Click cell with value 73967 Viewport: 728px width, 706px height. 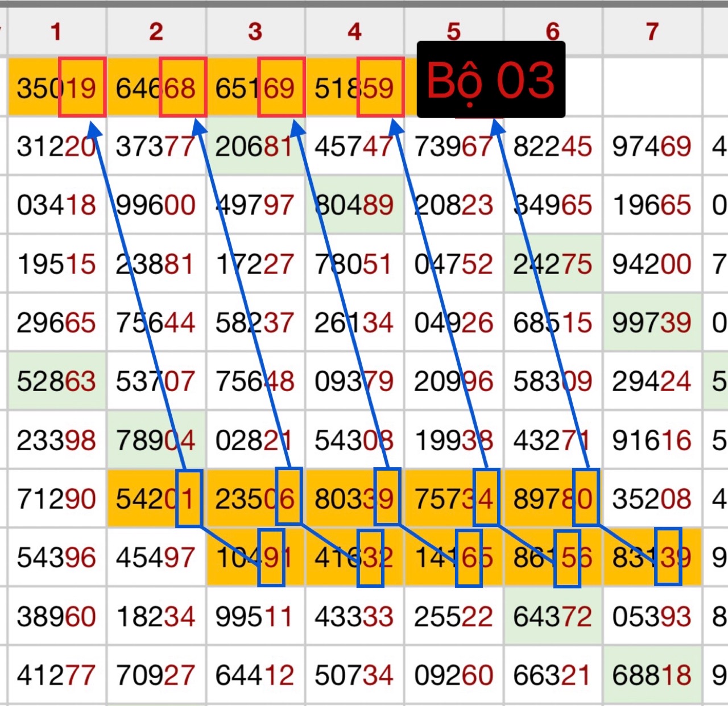(x=454, y=146)
